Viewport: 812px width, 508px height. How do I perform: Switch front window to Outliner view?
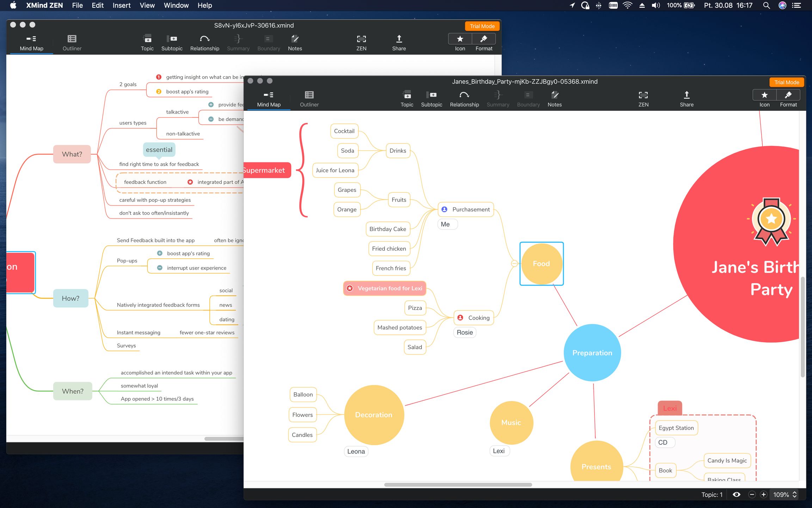[309, 95]
